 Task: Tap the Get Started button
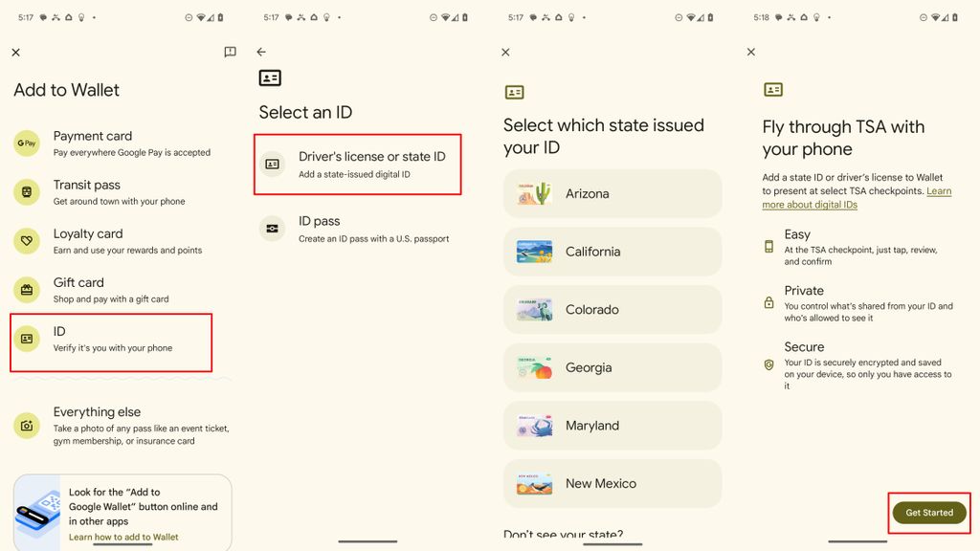[928, 512]
